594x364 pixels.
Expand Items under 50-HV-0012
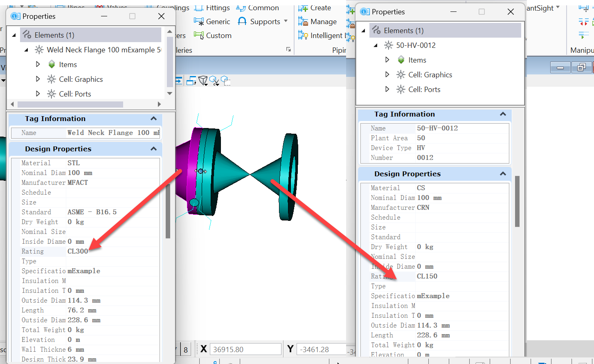click(387, 60)
